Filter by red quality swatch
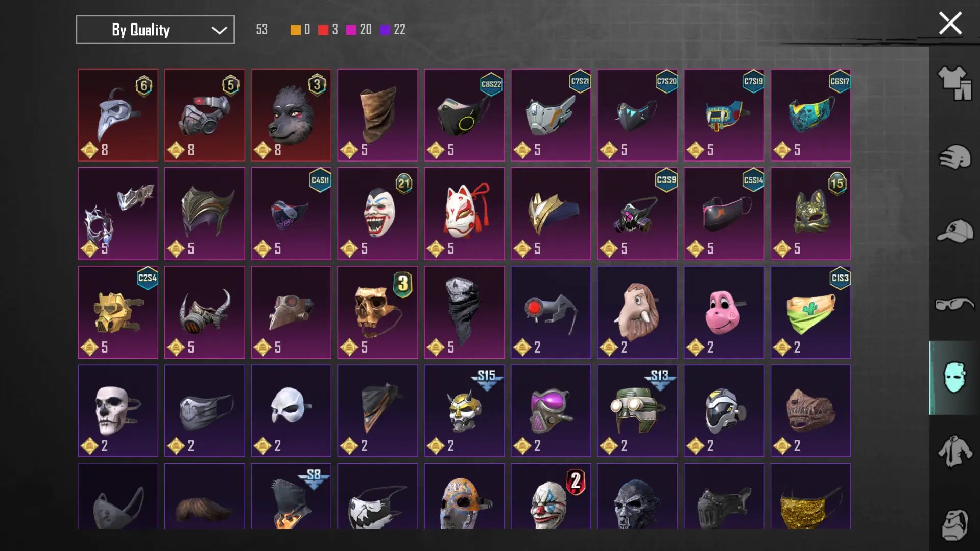This screenshot has width=980, height=551. pos(323,30)
